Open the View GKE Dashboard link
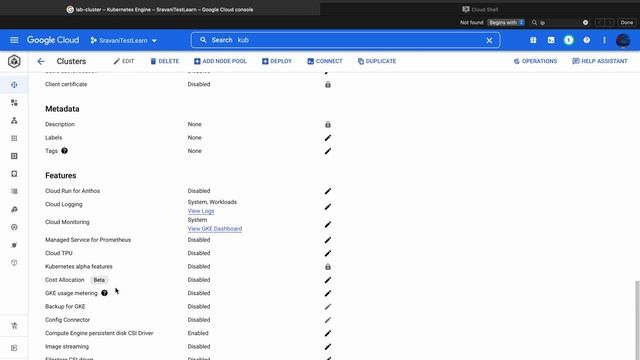The height and width of the screenshot is (360, 640). coord(215,229)
